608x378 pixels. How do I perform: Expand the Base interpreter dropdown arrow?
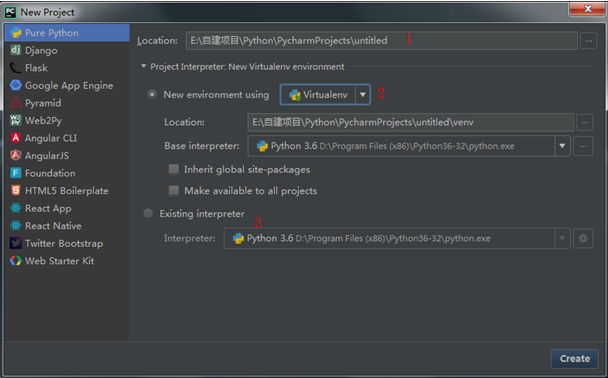(562, 146)
